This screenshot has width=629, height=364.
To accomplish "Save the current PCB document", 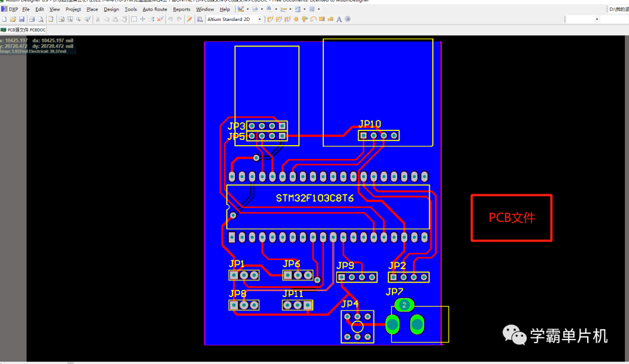I will [x=22, y=19].
